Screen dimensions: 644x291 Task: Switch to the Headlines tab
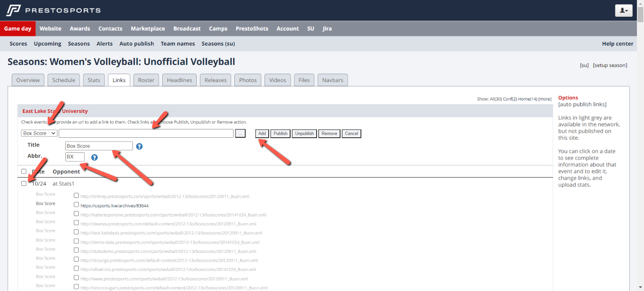coord(179,80)
